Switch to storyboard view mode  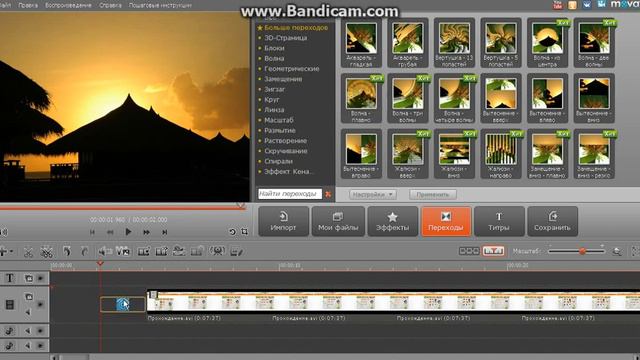(469, 251)
